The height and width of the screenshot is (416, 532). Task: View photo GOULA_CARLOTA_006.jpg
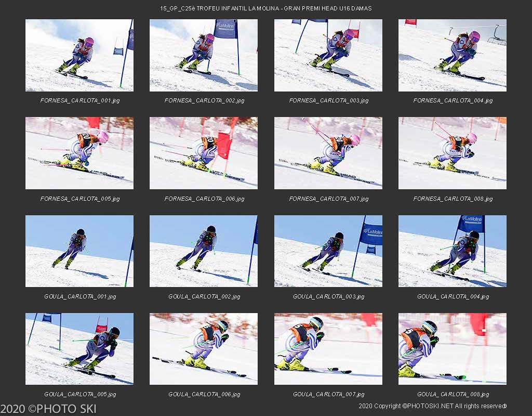click(x=204, y=349)
